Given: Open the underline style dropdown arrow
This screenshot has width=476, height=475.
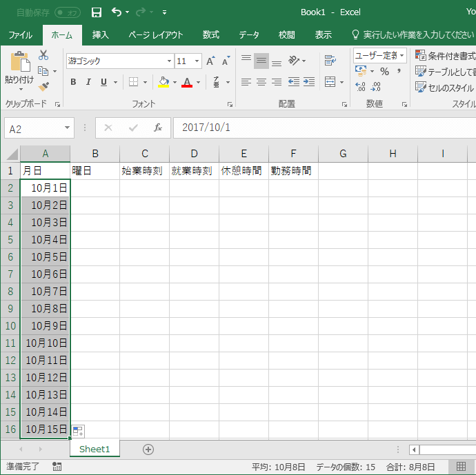Looking at the screenshot, I should (x=115, y=82).
